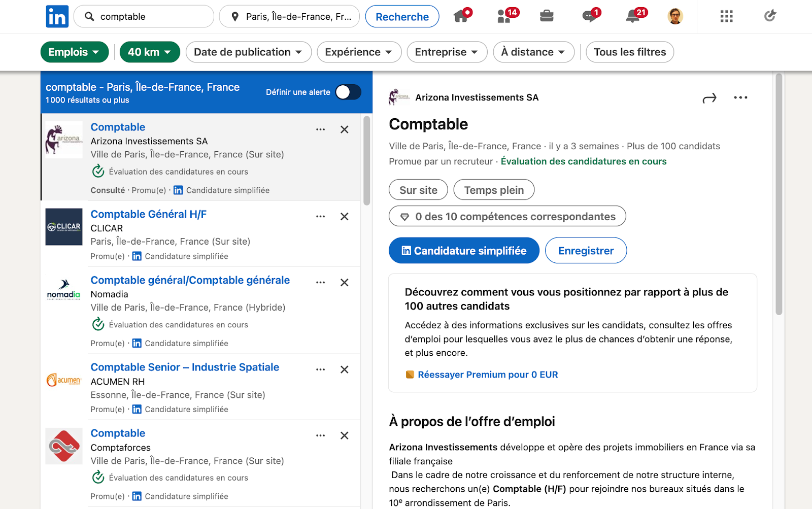Open Comptable Général H/F job title
Viewport: 812px width, 509px height.
(149, 214)
